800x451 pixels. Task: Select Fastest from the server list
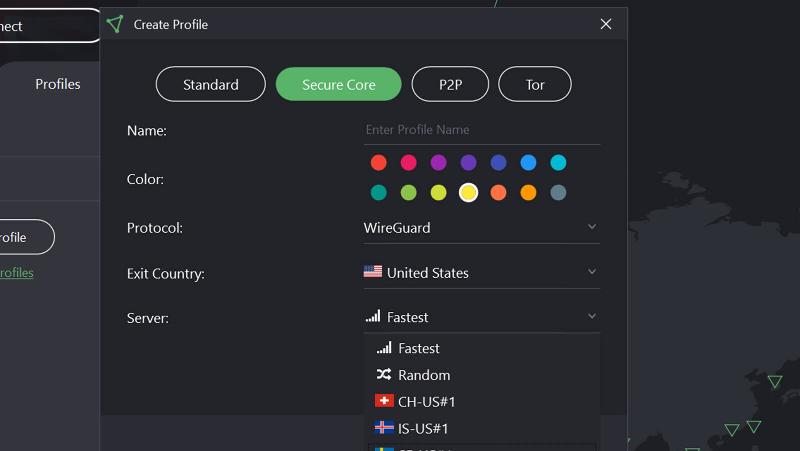click(482, 348)
